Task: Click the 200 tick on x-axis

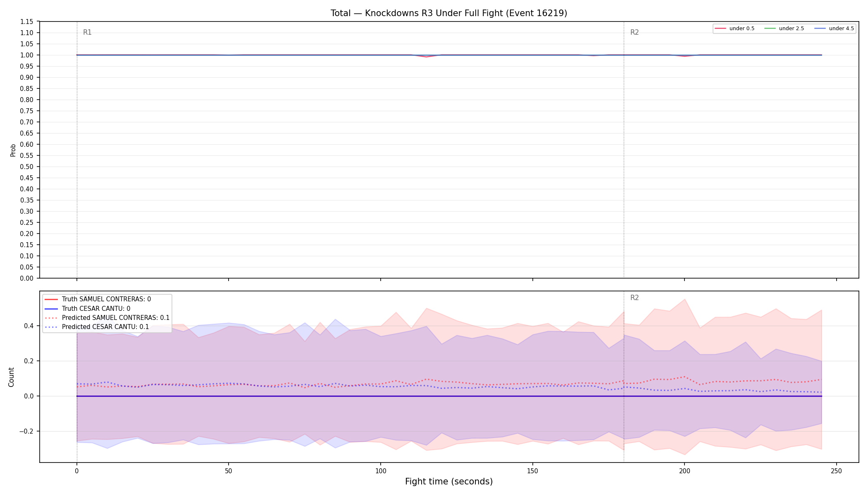Action: point(684,471)
